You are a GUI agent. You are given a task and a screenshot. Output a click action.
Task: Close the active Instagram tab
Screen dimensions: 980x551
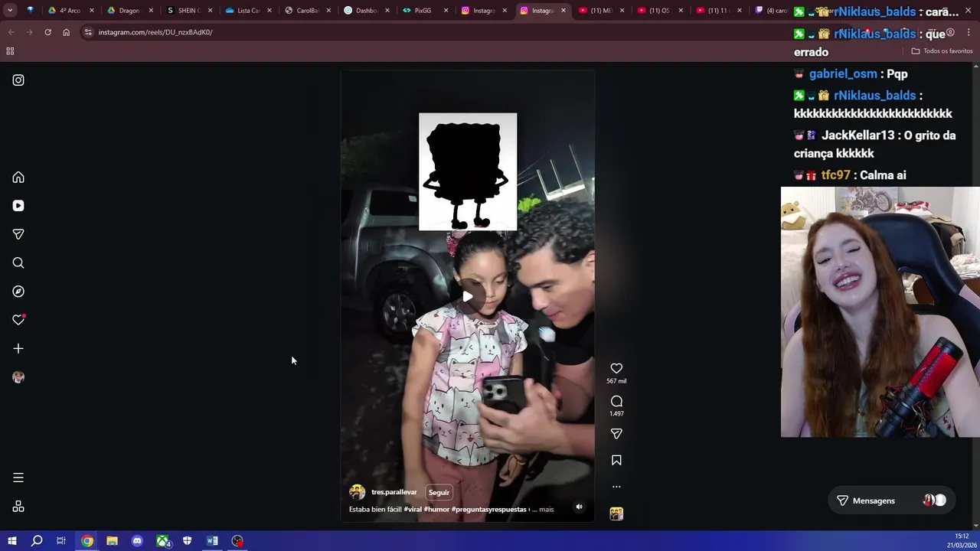[563, 11]
